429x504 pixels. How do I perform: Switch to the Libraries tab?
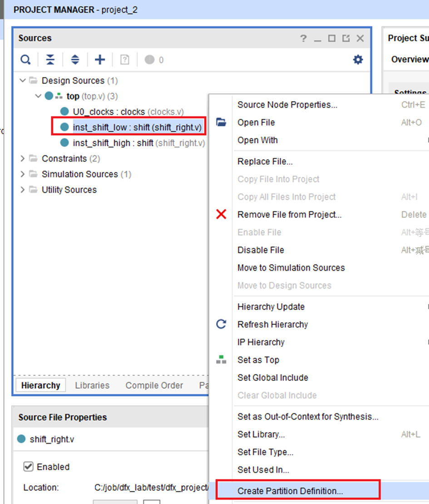pyautogui.click(x=92, y=386)
